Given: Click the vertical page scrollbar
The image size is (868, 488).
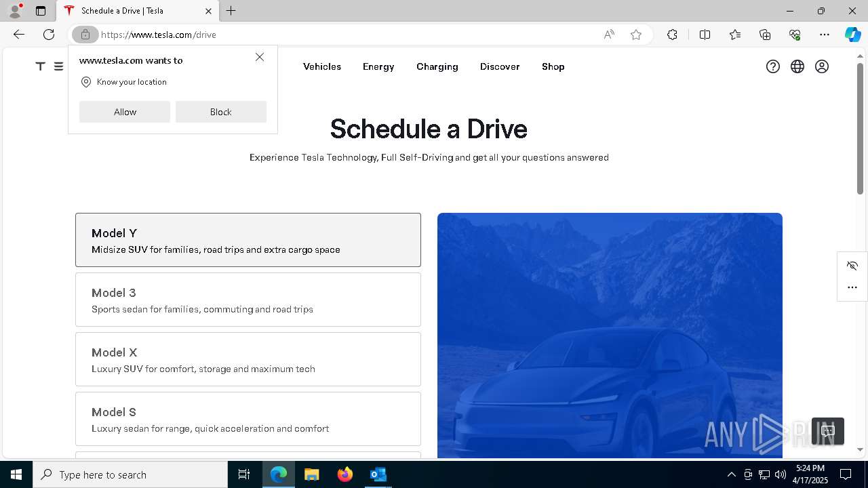Looking at the screenshot, I should point(860,129).
